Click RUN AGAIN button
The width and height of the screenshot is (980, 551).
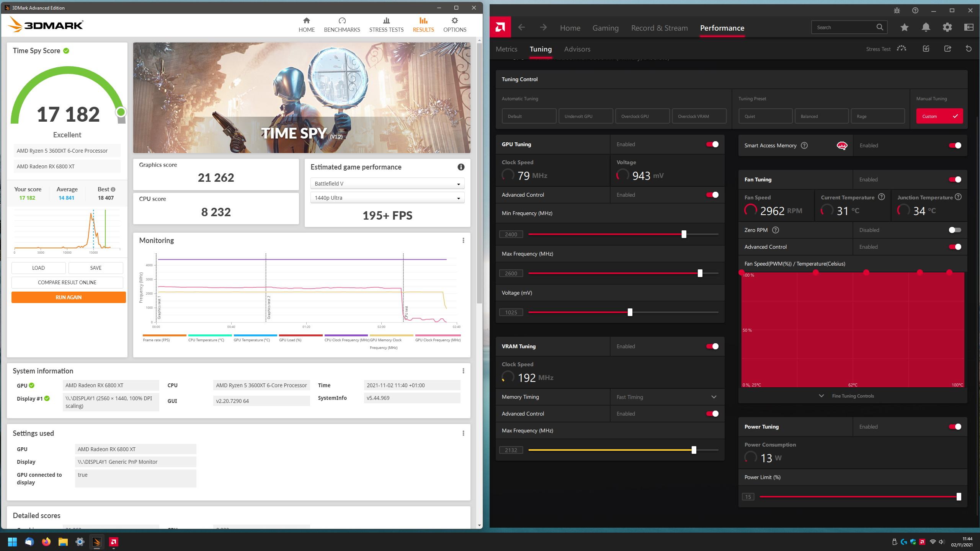tap(69, 297)
